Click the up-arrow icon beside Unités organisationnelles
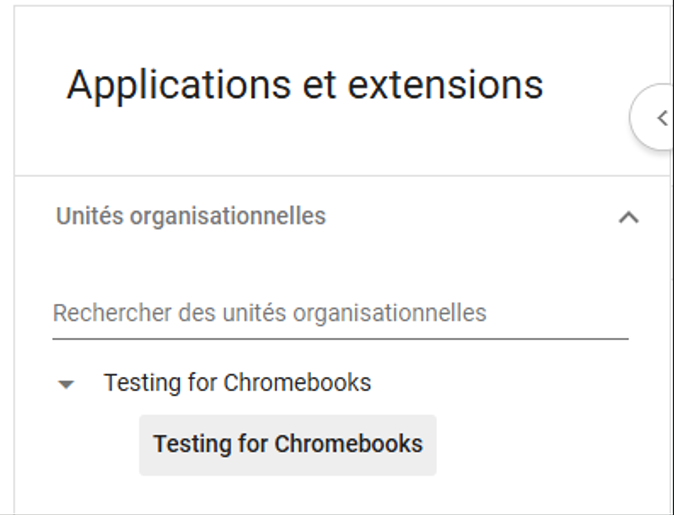The image size is (674, 515). pyautogui.click(x=628, y=217)
